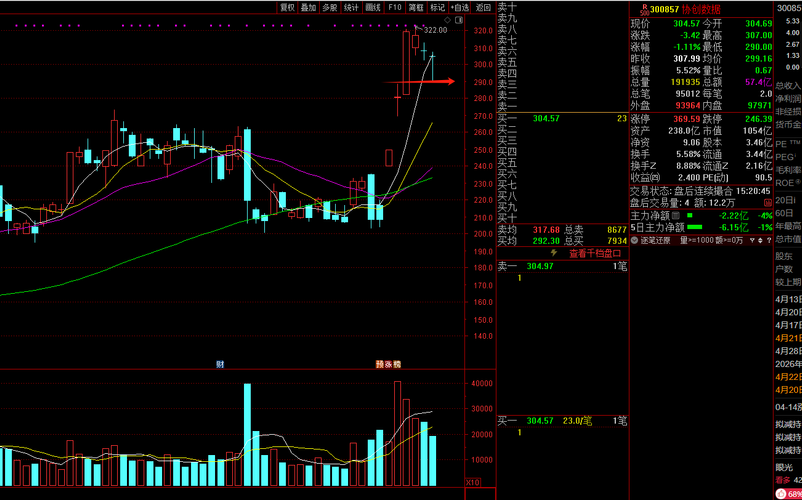Click the 财 marker on chart
This screenshot has width=802, height=500.
point(220,365)
